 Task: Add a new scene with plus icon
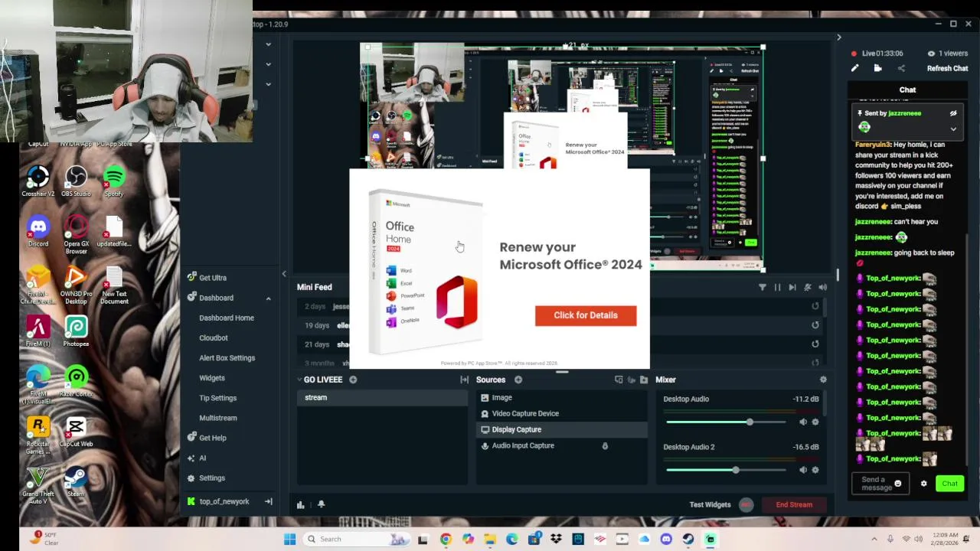[353, 380]
